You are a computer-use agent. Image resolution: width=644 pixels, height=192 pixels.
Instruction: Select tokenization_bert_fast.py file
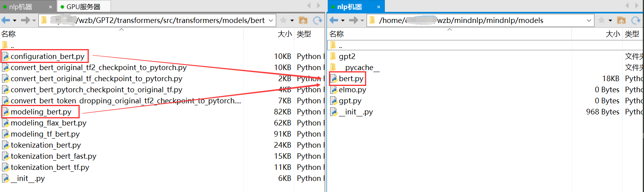coord(53,156)
